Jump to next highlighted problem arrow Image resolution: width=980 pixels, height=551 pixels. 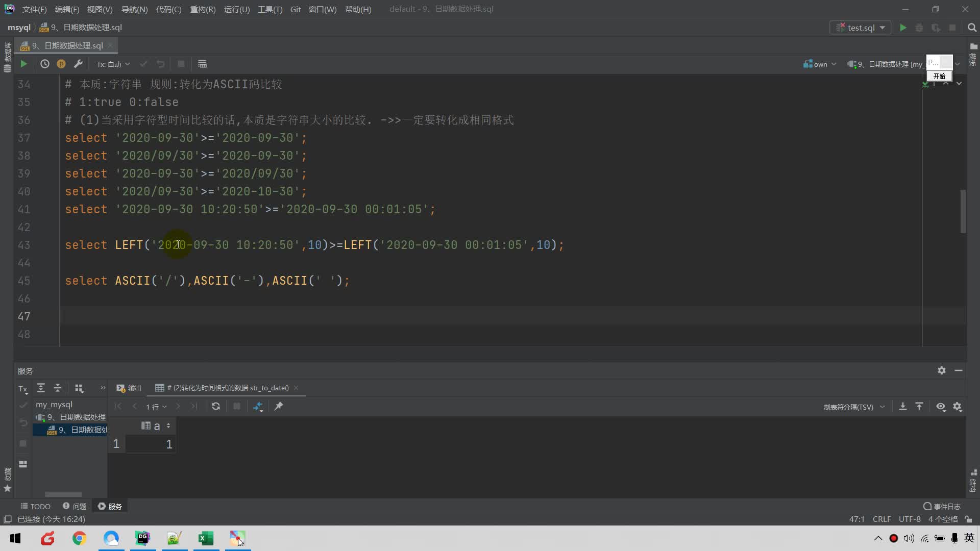[x=959, y=83]
